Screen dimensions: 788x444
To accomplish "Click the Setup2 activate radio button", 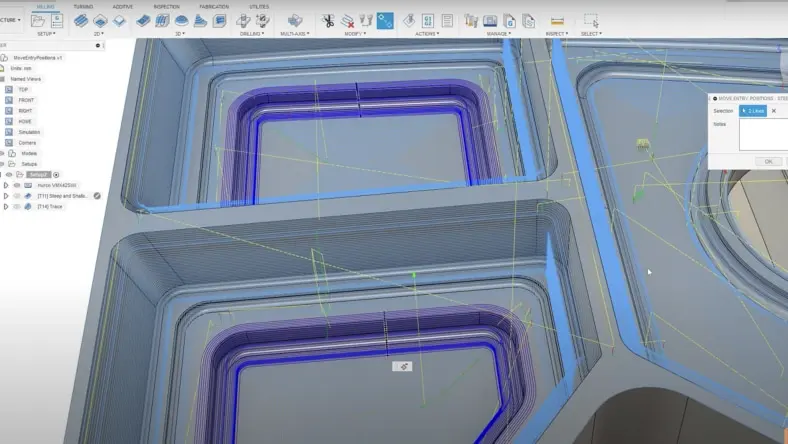I will (x=56, y=174).
